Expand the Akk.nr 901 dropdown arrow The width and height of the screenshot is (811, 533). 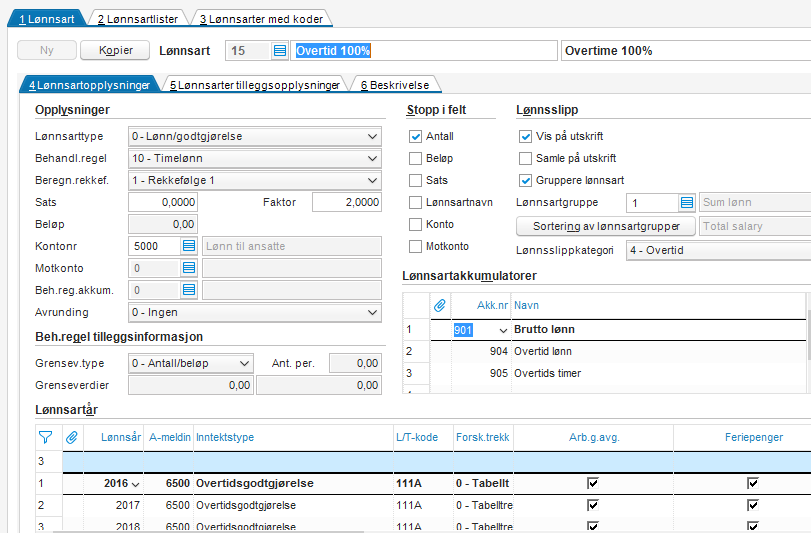(x=503, y=330)
